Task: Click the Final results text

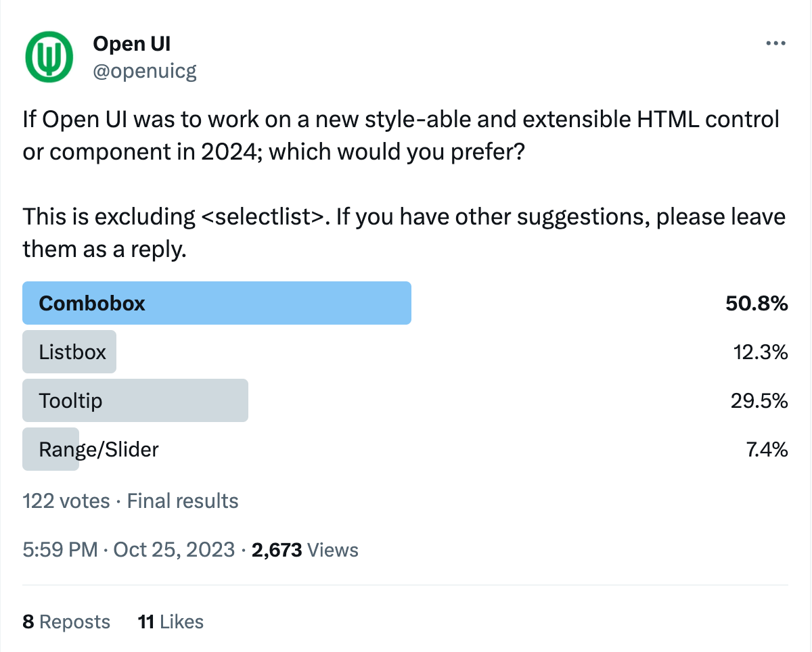Action: (181, 500)
